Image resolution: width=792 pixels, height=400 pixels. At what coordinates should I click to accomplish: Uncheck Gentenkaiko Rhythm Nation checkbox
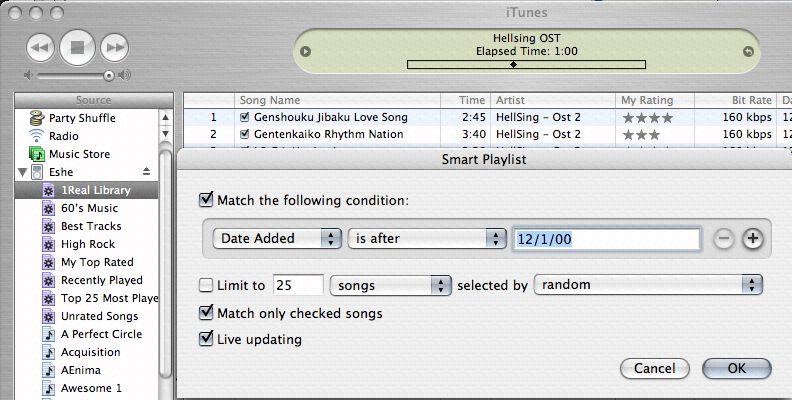click(x=245, y=134)
